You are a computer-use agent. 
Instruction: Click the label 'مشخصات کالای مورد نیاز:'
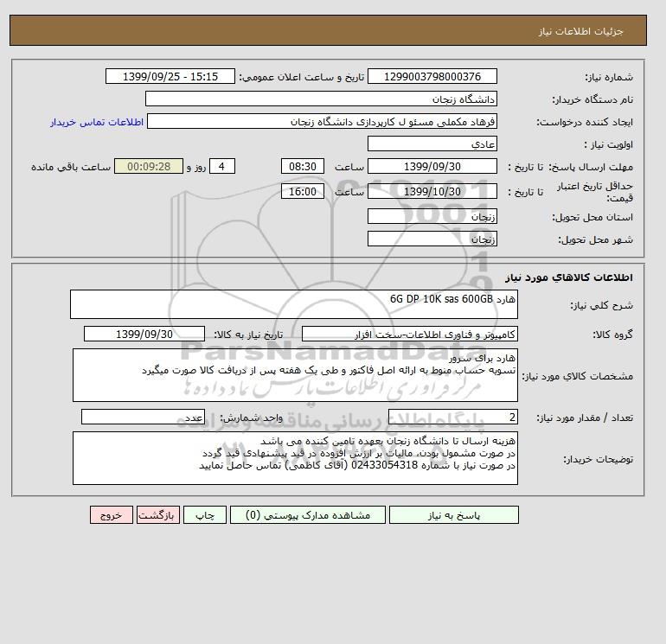click(x=577, y=376)
